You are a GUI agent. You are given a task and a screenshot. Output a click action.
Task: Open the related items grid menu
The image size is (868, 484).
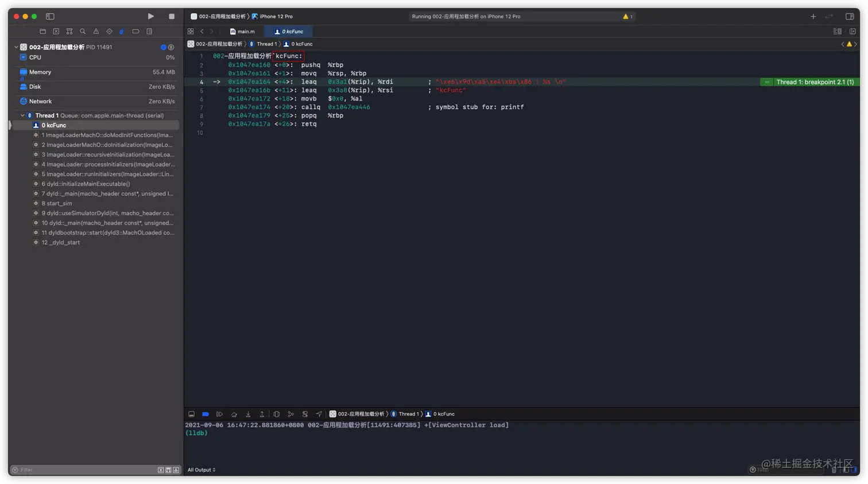click(x=191, y=32)
